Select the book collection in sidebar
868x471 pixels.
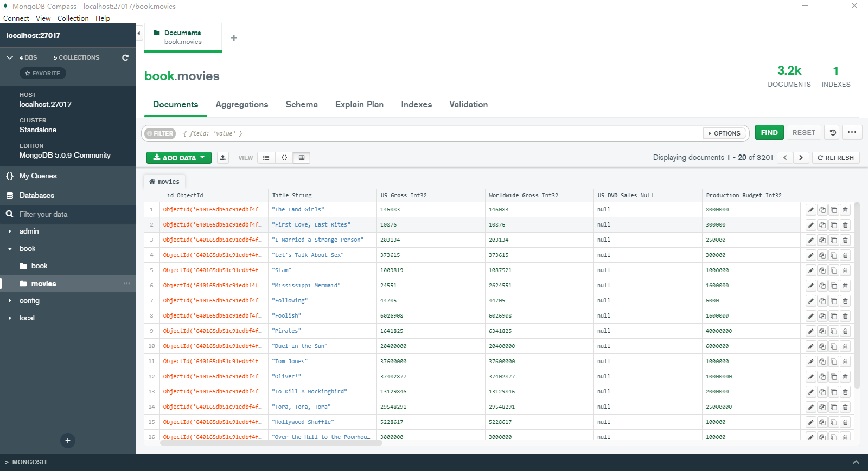tap(68, 266)
